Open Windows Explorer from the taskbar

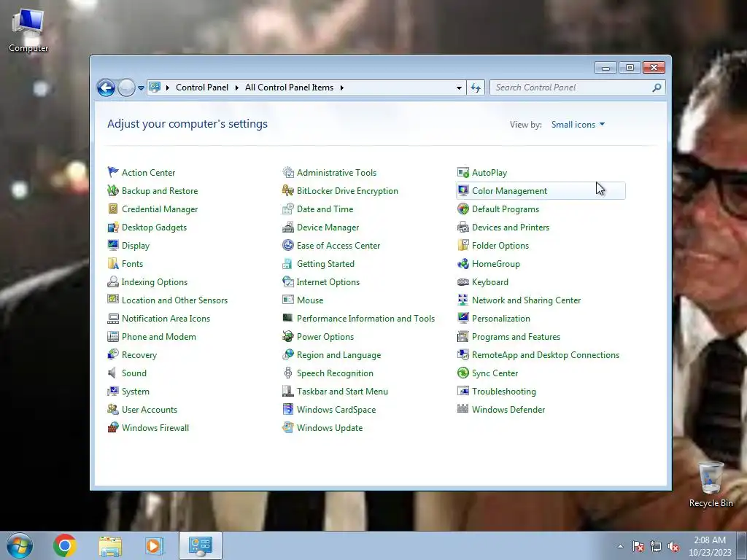(x=110, y=546)
